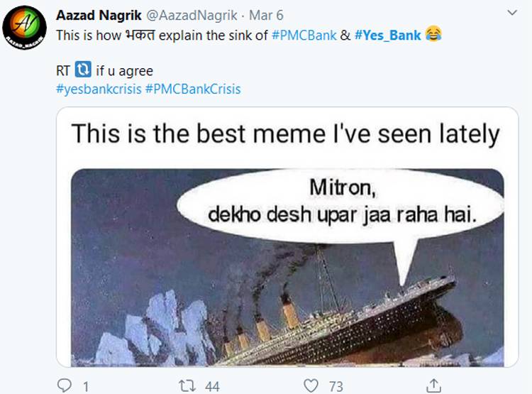Click the blue retweet emoji after RT
Image resolution: width=532 pixels, height=394 pixels.
tap(82, 70)
